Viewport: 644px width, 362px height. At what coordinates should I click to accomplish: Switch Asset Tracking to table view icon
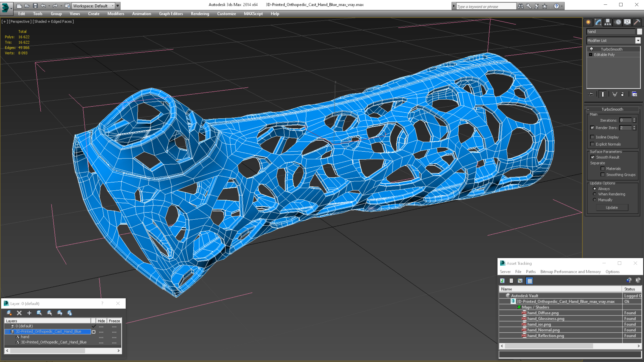coord(530,281)
